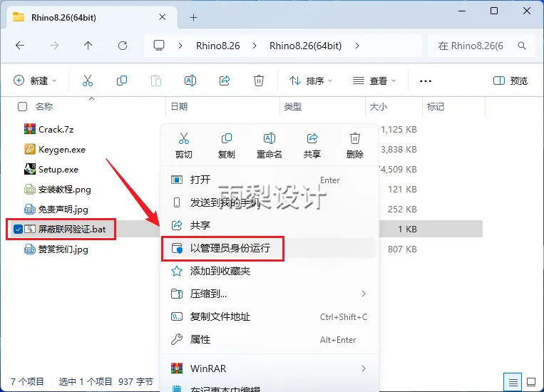Sort by the 类型 column header
Image resolution: width=544 pixels, height=392 pixels.
(x=293, y=106)
